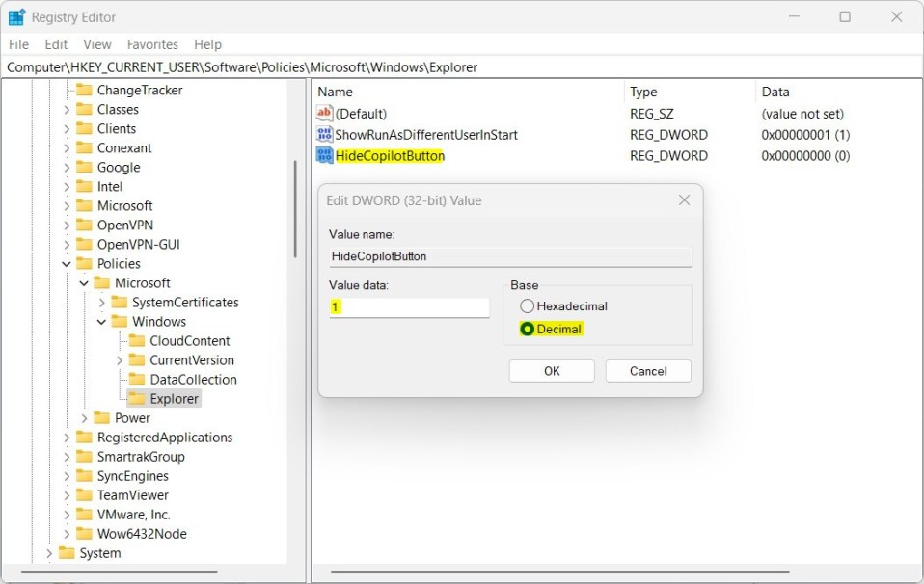Click the tree pane horizontal scrollbar

(119, 571)
